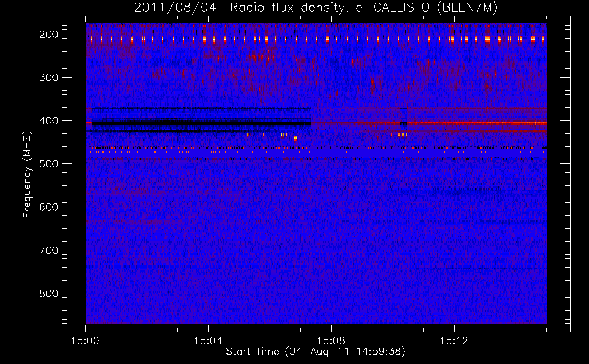Image resolution: width=589 pixels, height=364 pixels.
Task: Click the 15:00 time tick label
Action: tap(85, 341)
